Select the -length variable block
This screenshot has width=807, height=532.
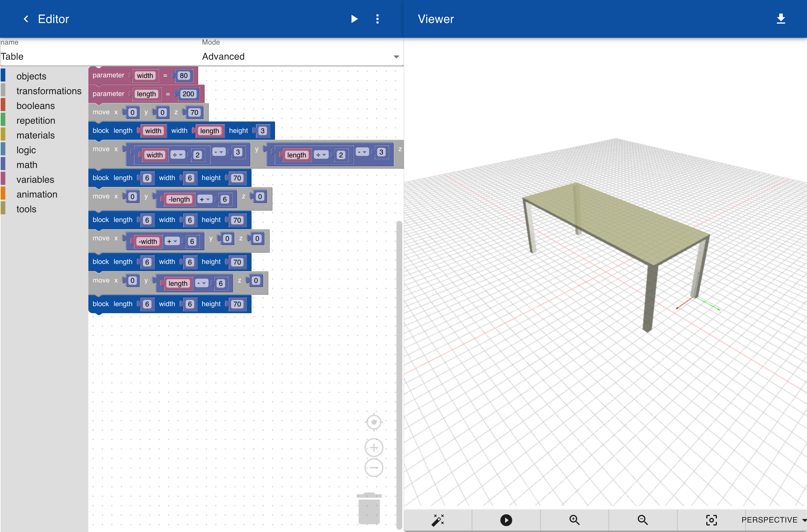coord(179,199)
